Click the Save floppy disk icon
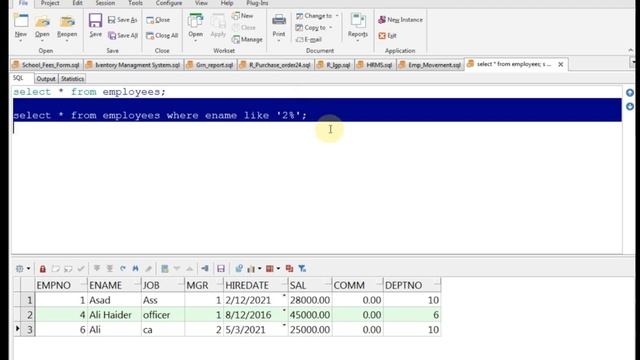Screen dimensions: 640x360 coord(96,21)
